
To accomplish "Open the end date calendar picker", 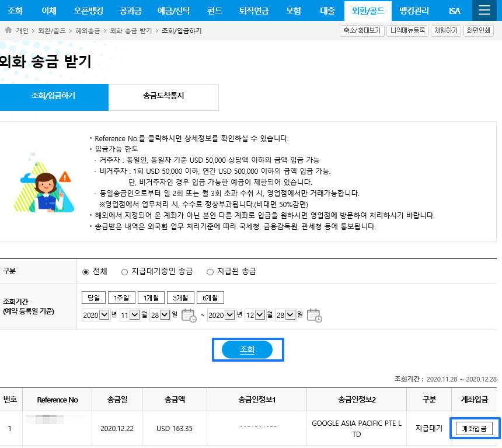I will 313,315.
